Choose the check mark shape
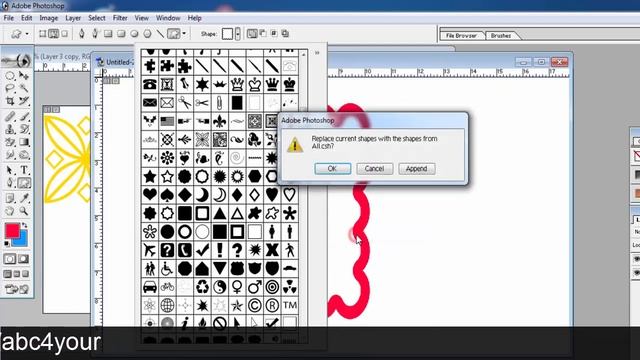The image size is (640, 360). [x=202, y=250]
